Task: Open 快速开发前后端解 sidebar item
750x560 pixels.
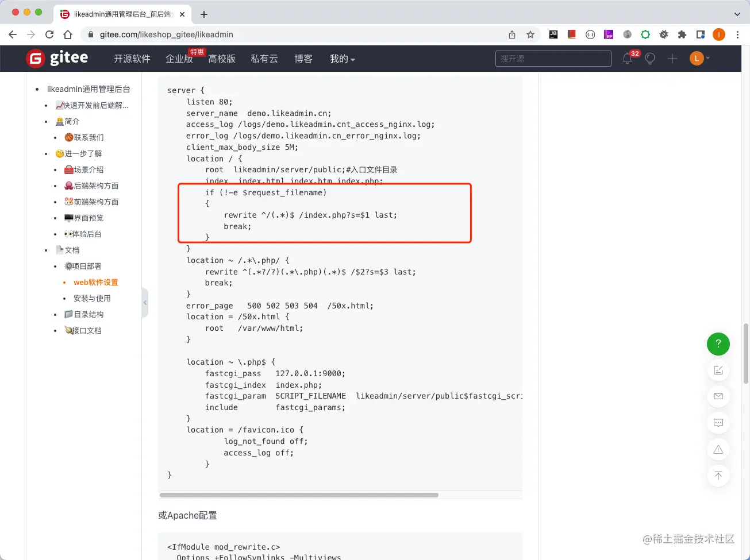Action: [92, 105]
